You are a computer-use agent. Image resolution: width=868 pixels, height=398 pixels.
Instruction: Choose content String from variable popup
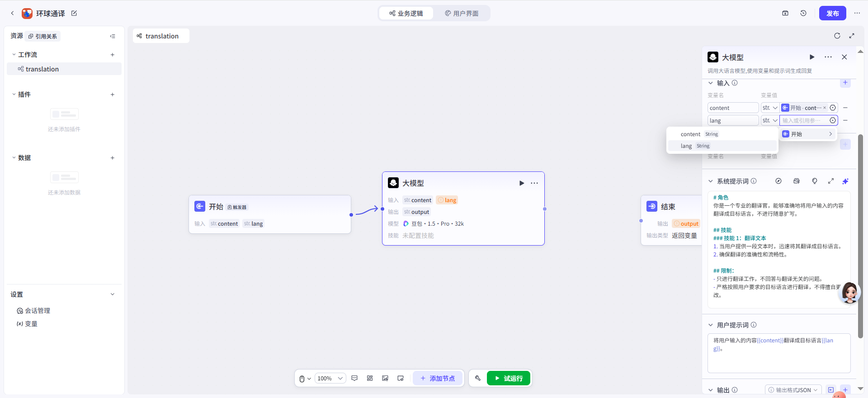click(722, 134)
